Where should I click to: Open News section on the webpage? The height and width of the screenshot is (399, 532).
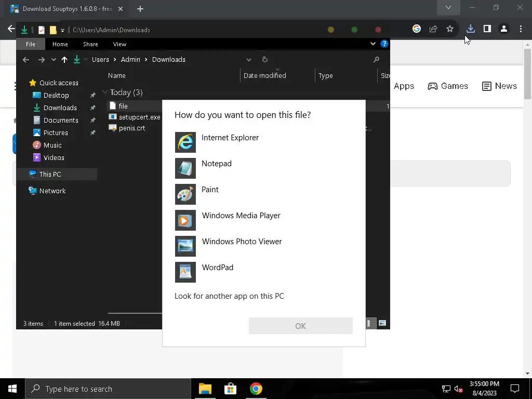tap(499, 86)
